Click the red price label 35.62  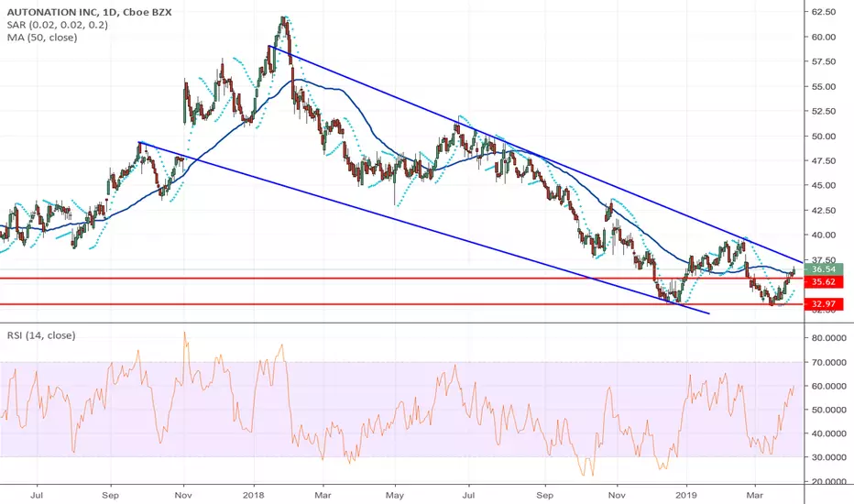tap(823, 281)
